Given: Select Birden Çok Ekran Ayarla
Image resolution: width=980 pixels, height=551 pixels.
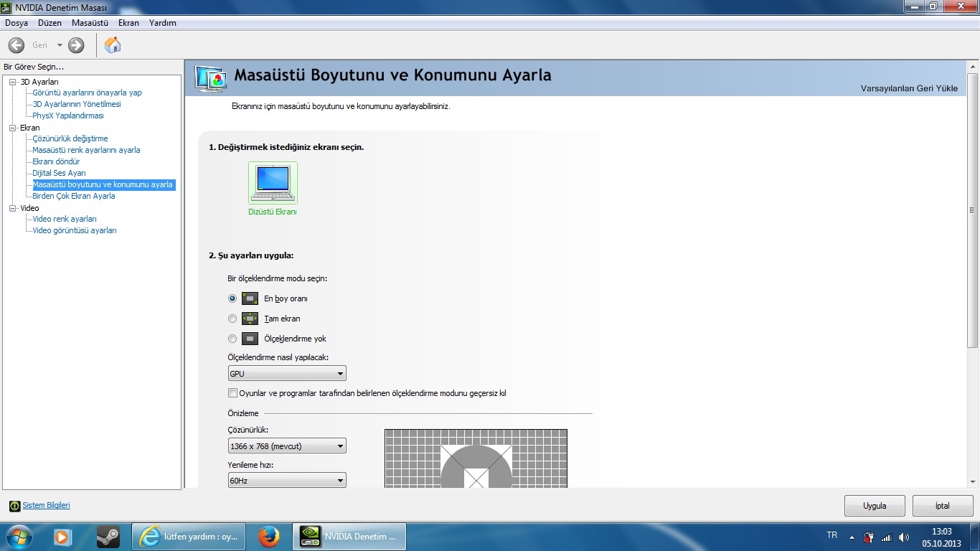Looking at the screenshot, I should coord(74,196).
